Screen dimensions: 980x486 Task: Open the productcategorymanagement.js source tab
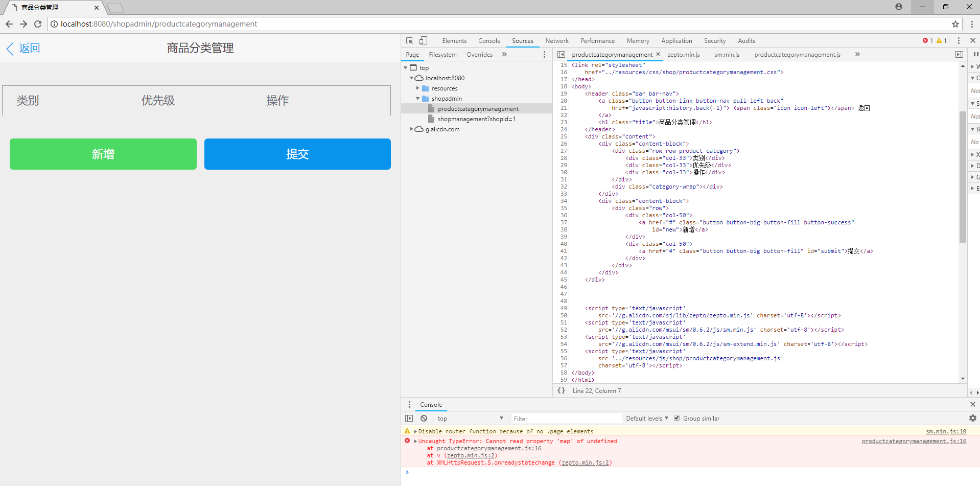797,55
